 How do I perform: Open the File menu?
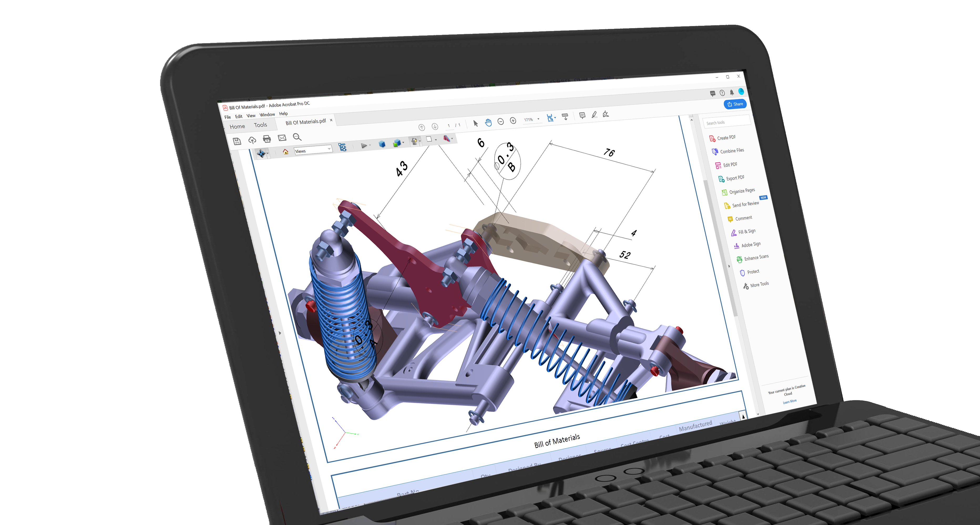point(228,116)
